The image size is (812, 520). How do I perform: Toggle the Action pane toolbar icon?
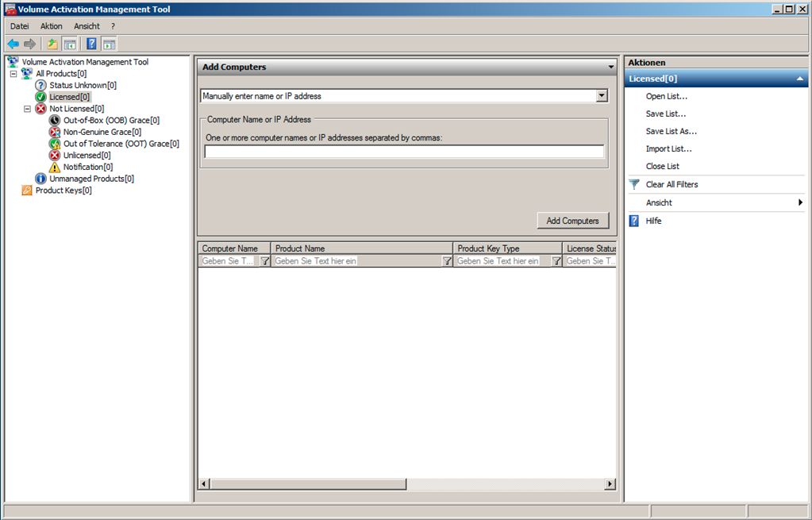coord(109,44)
